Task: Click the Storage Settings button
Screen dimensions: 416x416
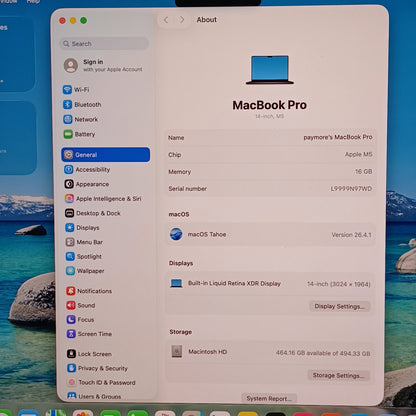Action: tap(338, 375)
